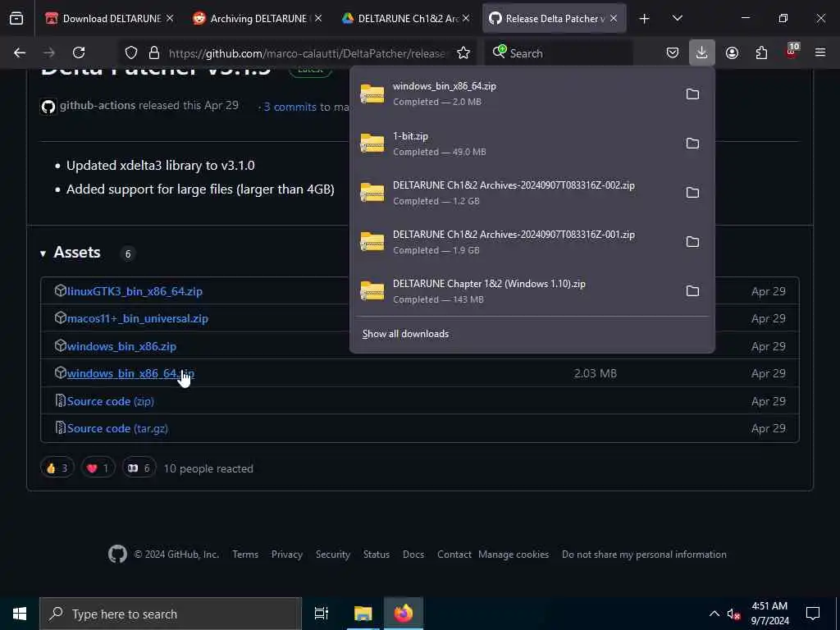The width and height of the screenshot is (840, 630).
Task: Click the URL address bar
Action: [x=307, y=53]
